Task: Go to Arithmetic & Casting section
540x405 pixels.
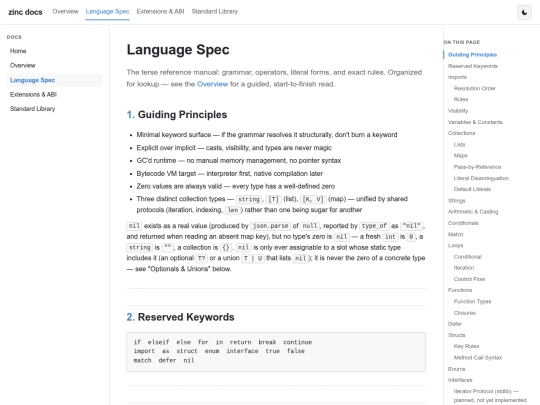Action: point(473,211)
